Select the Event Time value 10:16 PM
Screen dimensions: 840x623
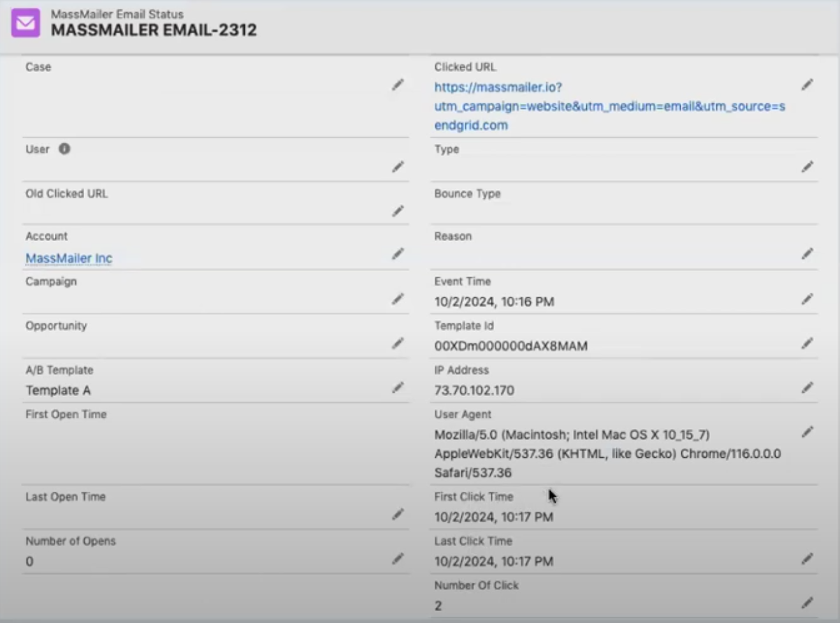pos(494,302)
